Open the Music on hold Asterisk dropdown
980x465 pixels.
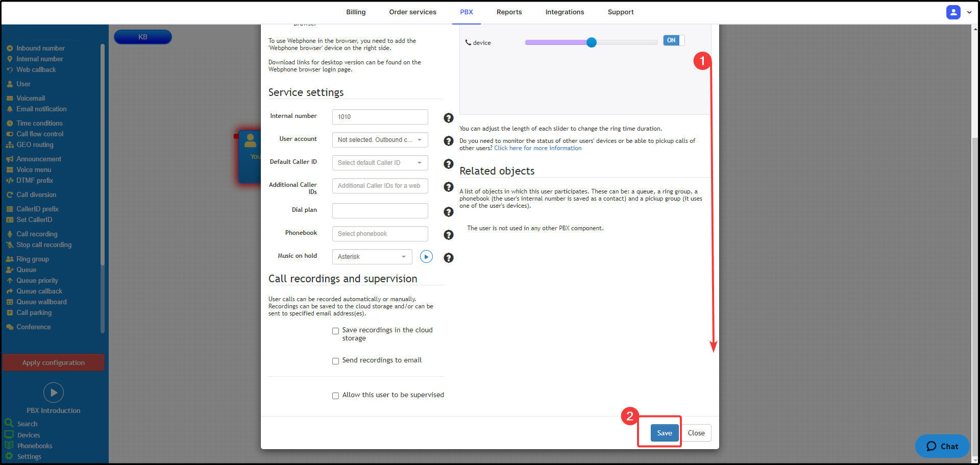[372, 257]
